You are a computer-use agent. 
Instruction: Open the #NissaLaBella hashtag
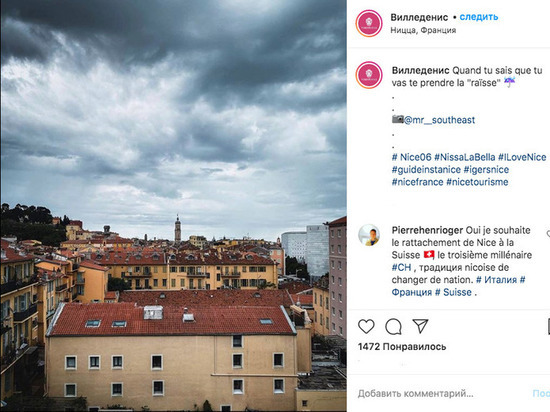point(465,157)
